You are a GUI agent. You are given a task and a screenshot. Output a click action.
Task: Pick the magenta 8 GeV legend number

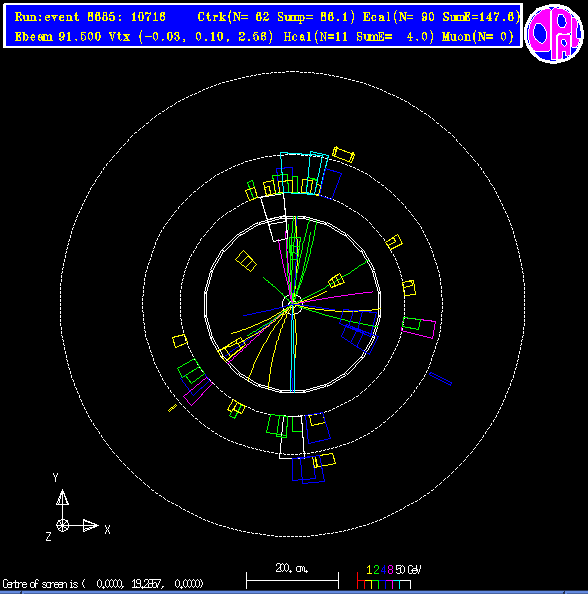[x=390, y=570]
